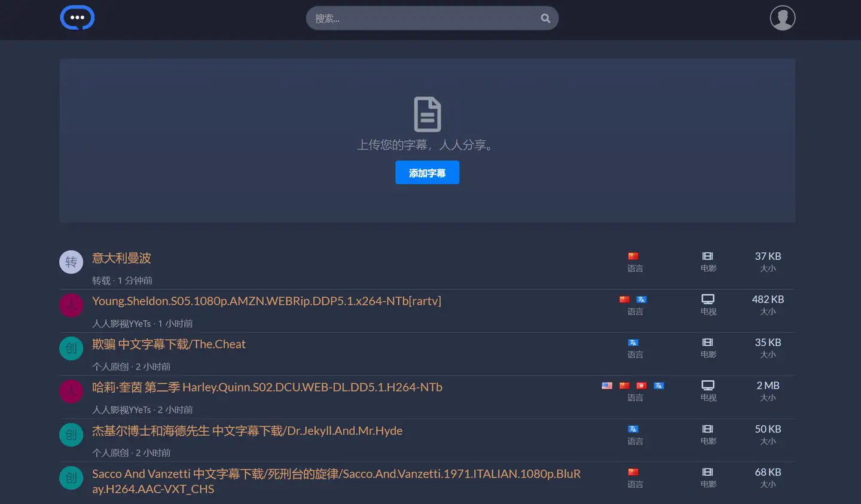
Task: Click 电视 label in Young.Sheldon row
Action: point(709,311)
